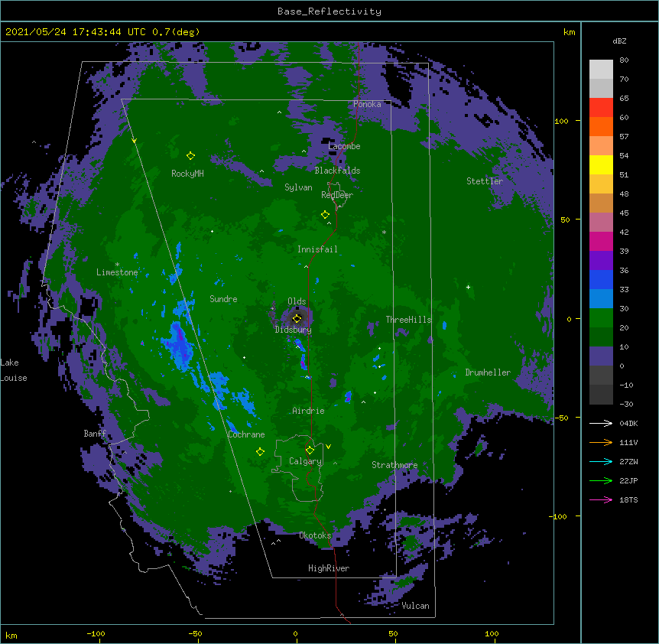The width and height of the screenshot is (659, 644).
Task: Click the HighRiver label
Action: pos(329,568)
